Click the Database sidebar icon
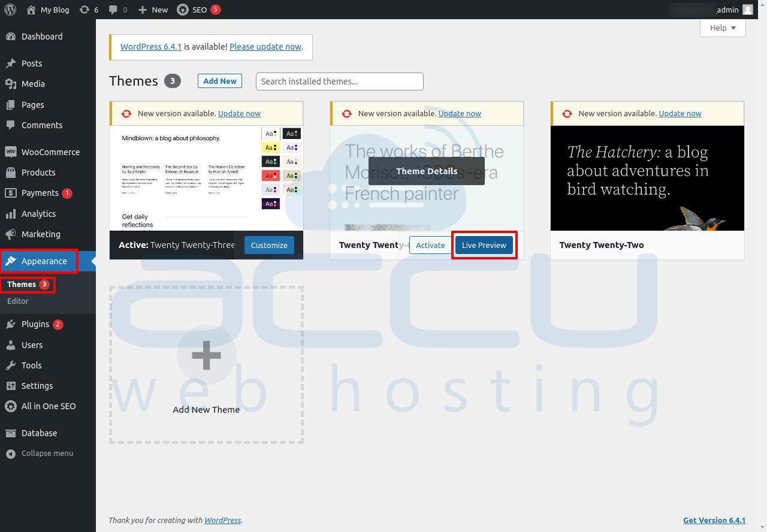The width and height of the screenshot is (767, 532). (x=10, y=433)
